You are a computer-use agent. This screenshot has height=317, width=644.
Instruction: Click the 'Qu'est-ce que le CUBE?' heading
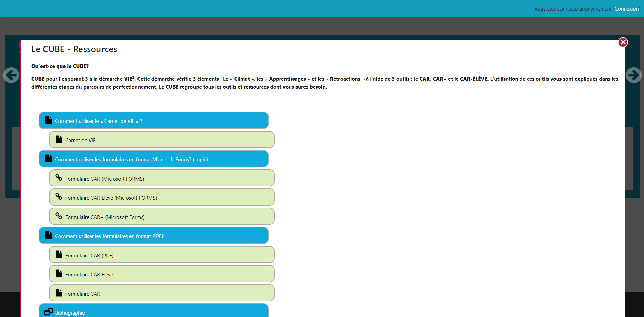[x=60, y=66]
